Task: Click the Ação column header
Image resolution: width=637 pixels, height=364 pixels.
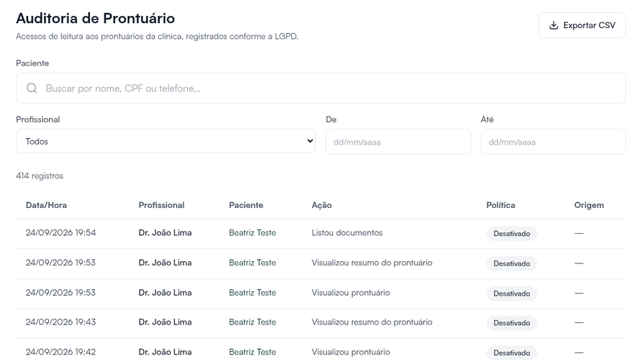Action: point(322,205)
